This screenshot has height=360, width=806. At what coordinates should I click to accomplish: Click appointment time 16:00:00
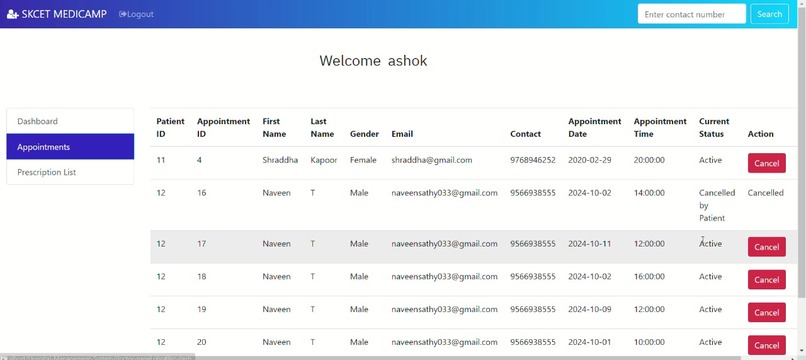coord(649,276)
